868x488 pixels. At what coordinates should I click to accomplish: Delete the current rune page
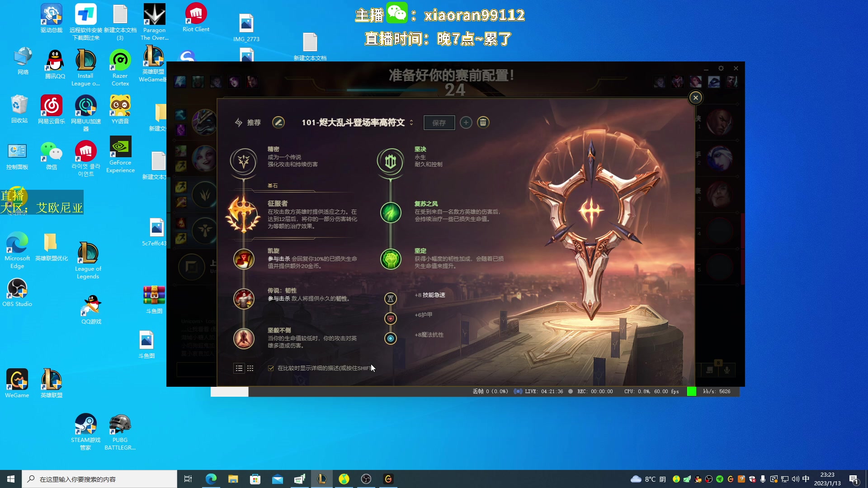click(483, 122)
